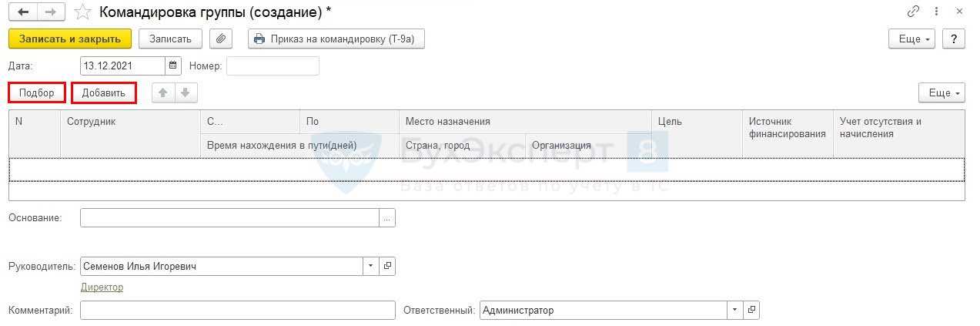Open calendar picker next to date field
The height and width of the screenshot is (326, 980).
[x=172, y=66]
